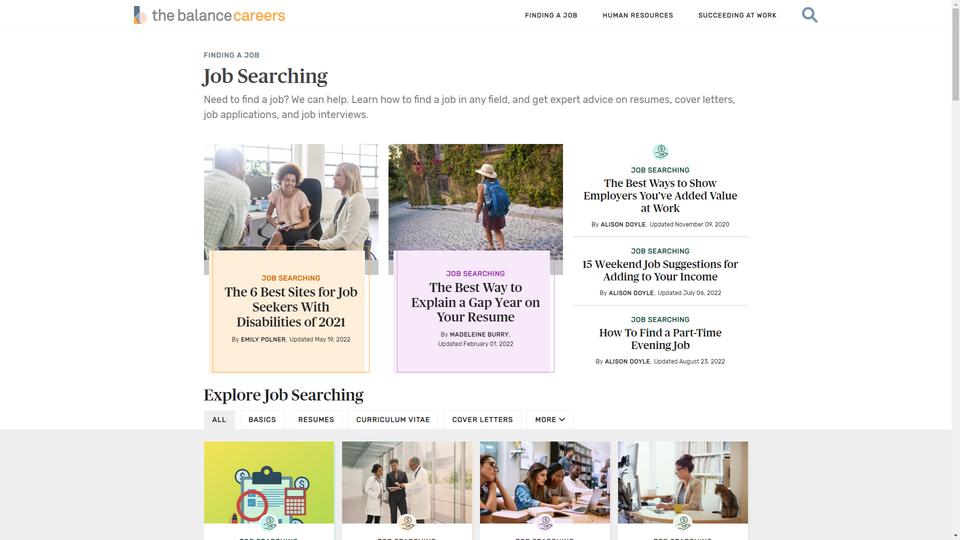Click badge icon on clipboard illustration card
The height and width of the screenshot is (540, 960).
pos(269,522)
